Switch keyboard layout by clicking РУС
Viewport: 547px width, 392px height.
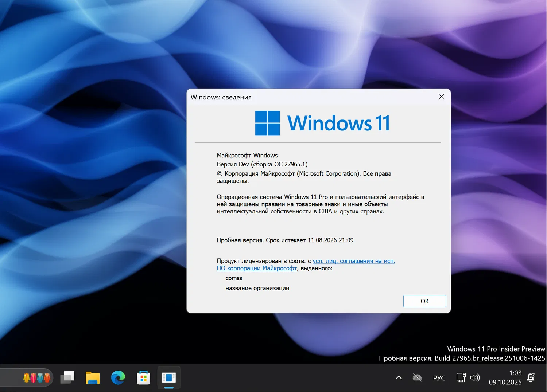coord(439,378)
